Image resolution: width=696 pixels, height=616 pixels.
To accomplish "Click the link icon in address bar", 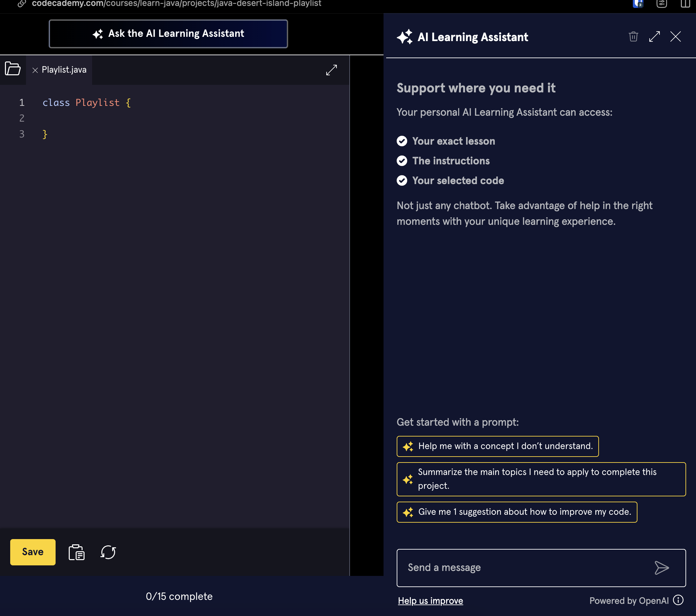I will pos(22,3).
